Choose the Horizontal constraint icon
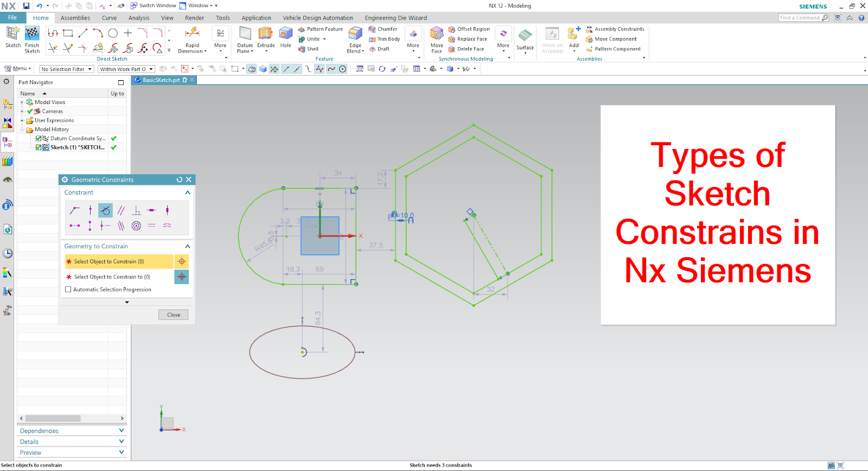The width and height of the screenshot is (868, 471). tap(151, 210)
